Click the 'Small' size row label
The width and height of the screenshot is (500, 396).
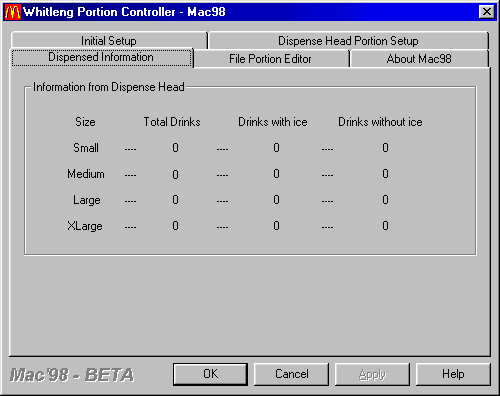(86, 148)
